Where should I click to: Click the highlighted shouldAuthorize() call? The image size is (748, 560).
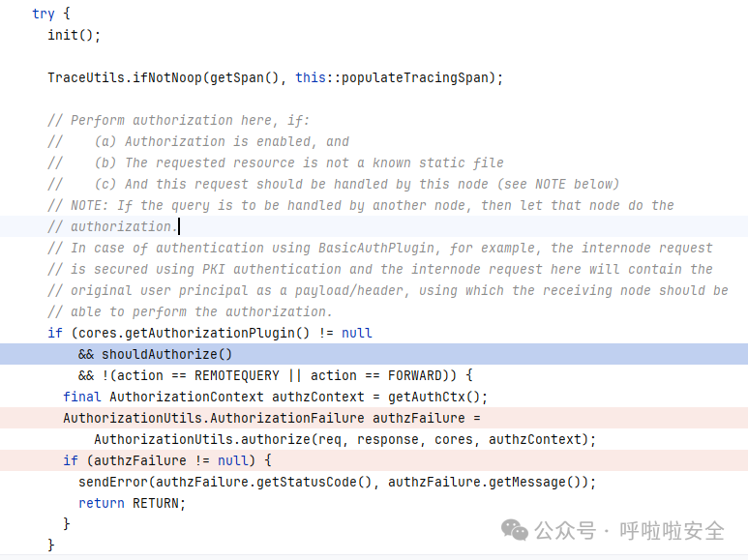coord(166,354)
